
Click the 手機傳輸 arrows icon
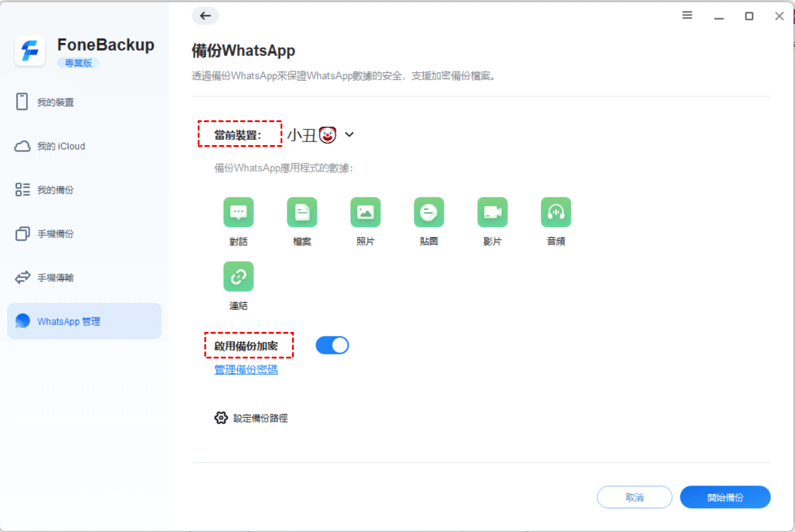pos(22,277)
